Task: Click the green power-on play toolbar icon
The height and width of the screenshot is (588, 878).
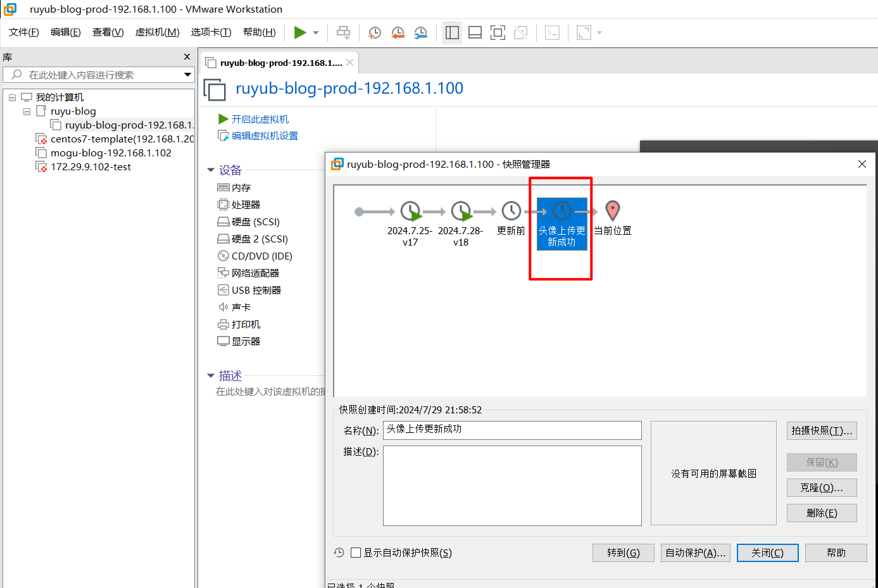Action: click(x=300, y=32)
